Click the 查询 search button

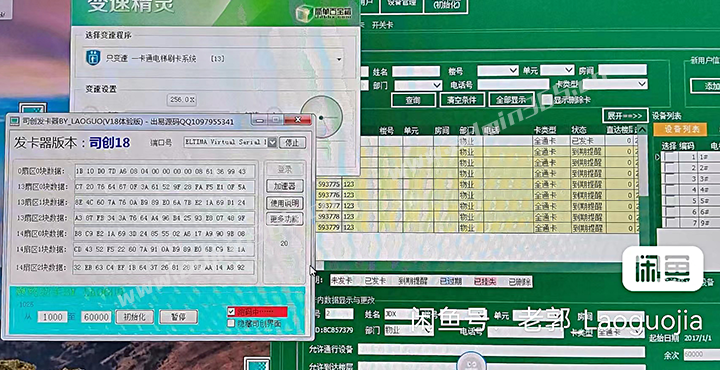point(413,100)
